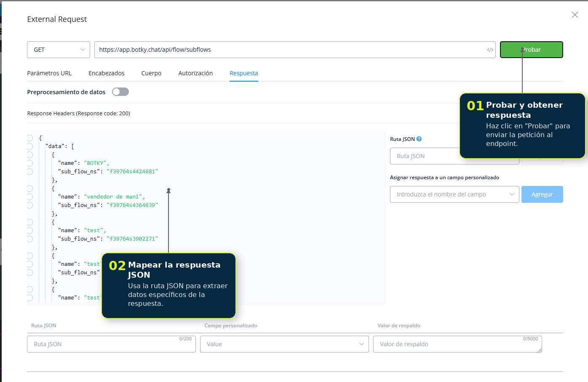The height and width of the screenshot is (382, 588).
Task: Click the Valor de respaldo text area
Action: [457, 344]
